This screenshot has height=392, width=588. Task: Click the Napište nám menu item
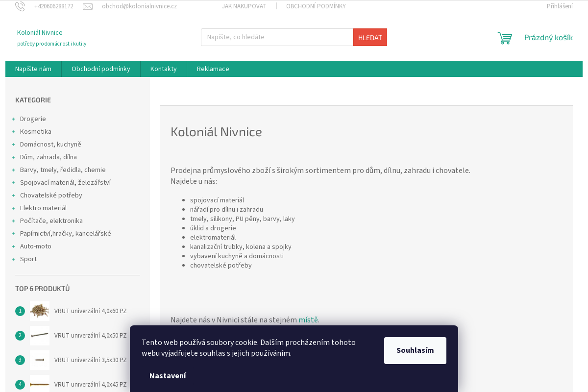[x=33, y=69]
